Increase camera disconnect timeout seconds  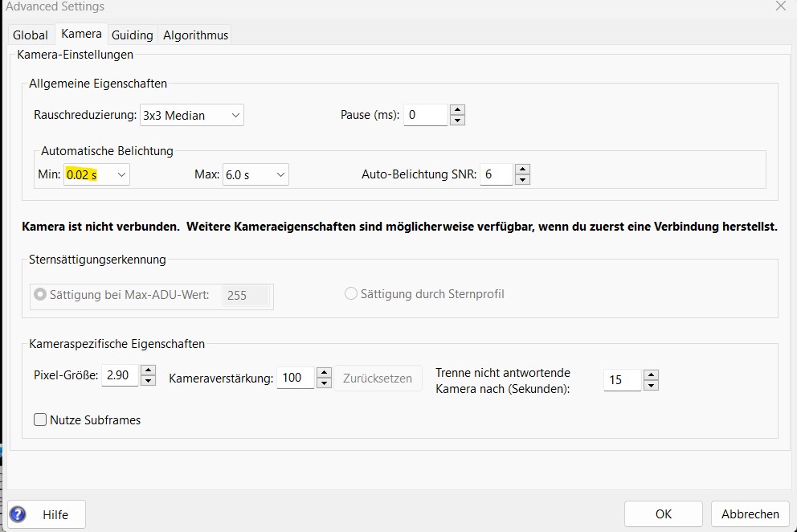tap(651, 374)
